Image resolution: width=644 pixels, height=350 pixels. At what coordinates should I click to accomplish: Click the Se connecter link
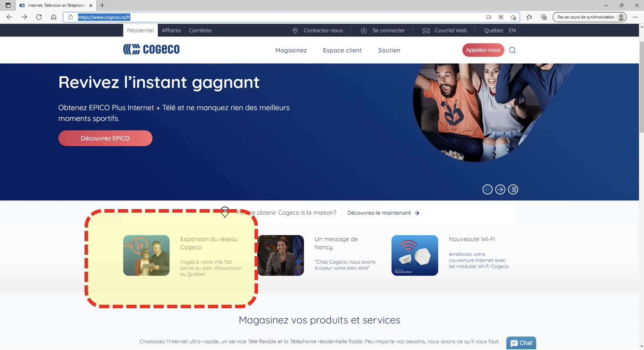click(388, 30)
